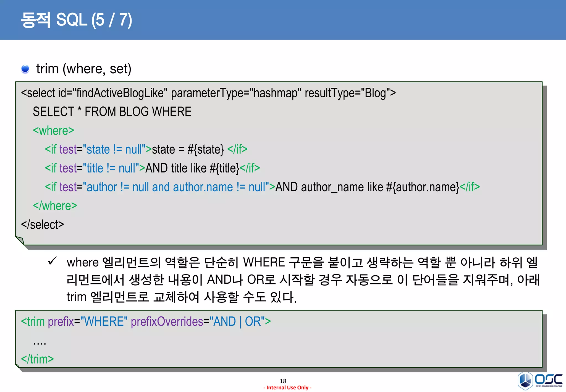566x392 pixels.
Task: Click the OSC logo in the corner
Action: pos(540,381)
